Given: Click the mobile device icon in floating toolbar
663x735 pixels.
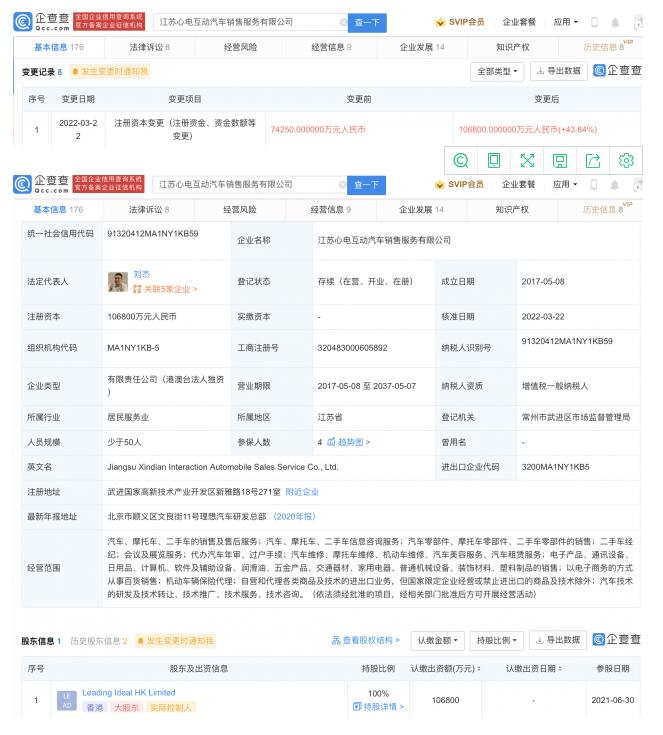Looking at the screenshot, I should pyautogui.click(x=494, y=160).
